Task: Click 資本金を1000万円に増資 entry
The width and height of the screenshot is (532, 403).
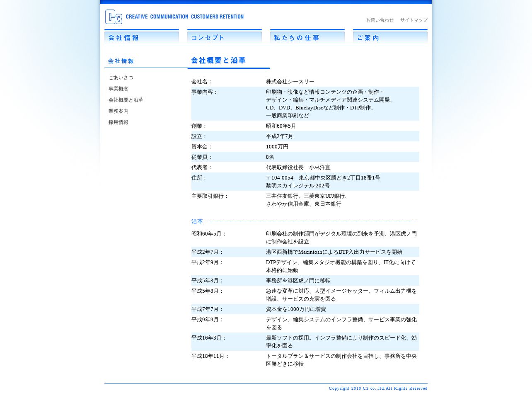Action: 296,309
